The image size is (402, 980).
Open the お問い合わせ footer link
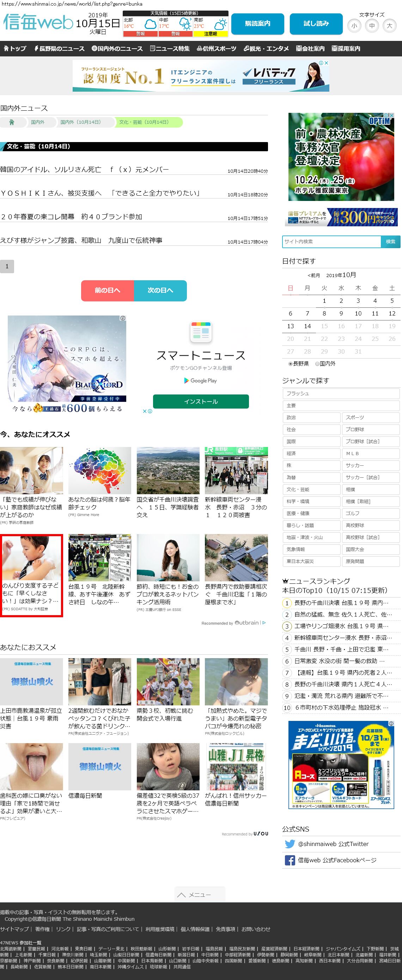click(x=256, y=929)
